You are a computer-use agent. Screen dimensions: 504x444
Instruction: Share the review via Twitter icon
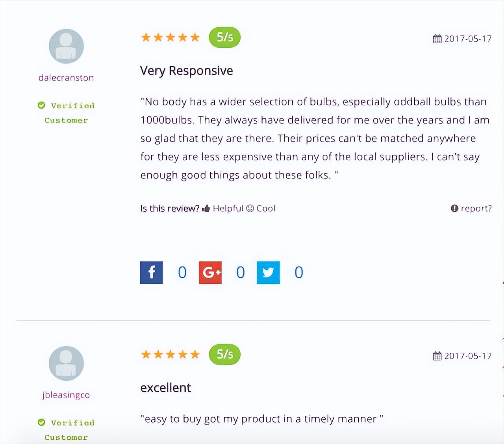pos(268,272)
